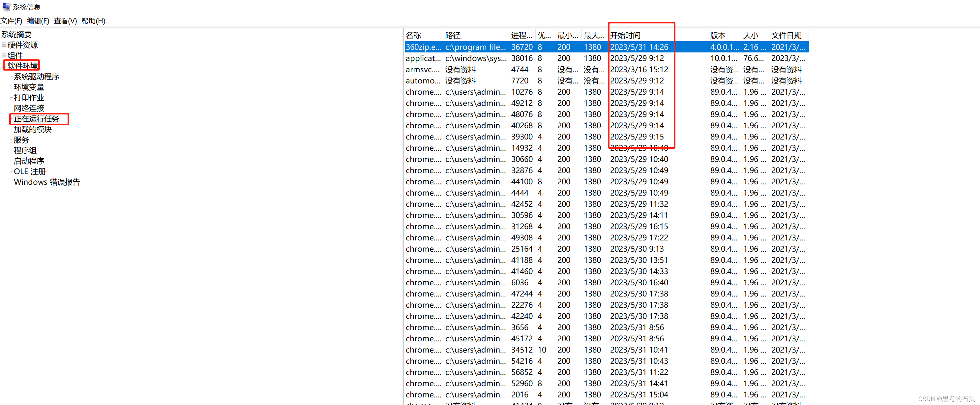Open the 文件(F) menu
Image resolution: width=980 pixels, height=405 pixels.
(12, 21)
